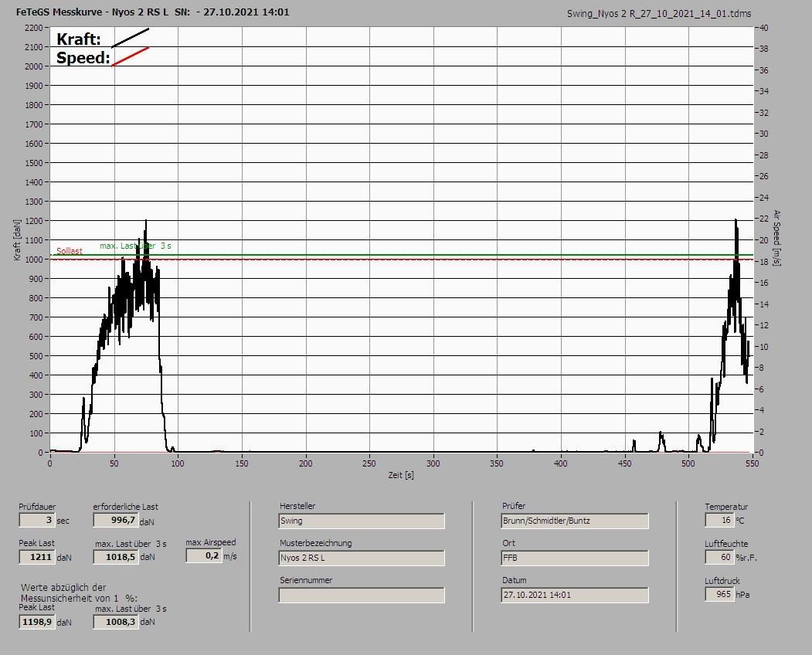Select the Datum field 27.10.2021 14:01
Screen dimensions: 812x655
(x=574, y=595)
